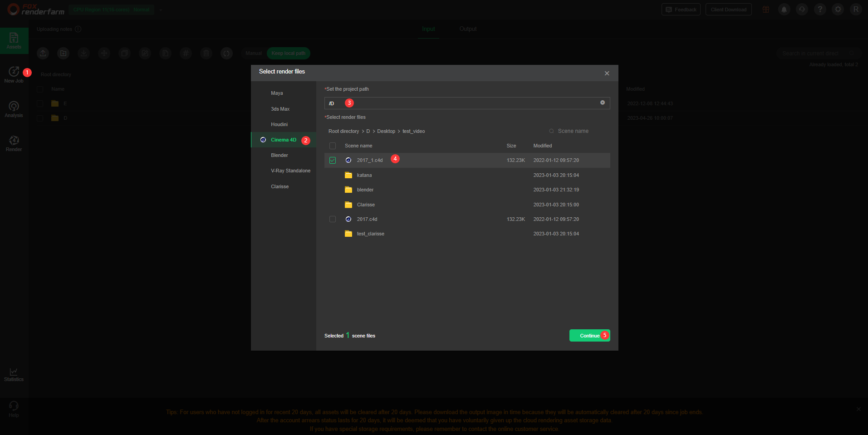
Task: Open the Render sidebar section
Action: 14,143
